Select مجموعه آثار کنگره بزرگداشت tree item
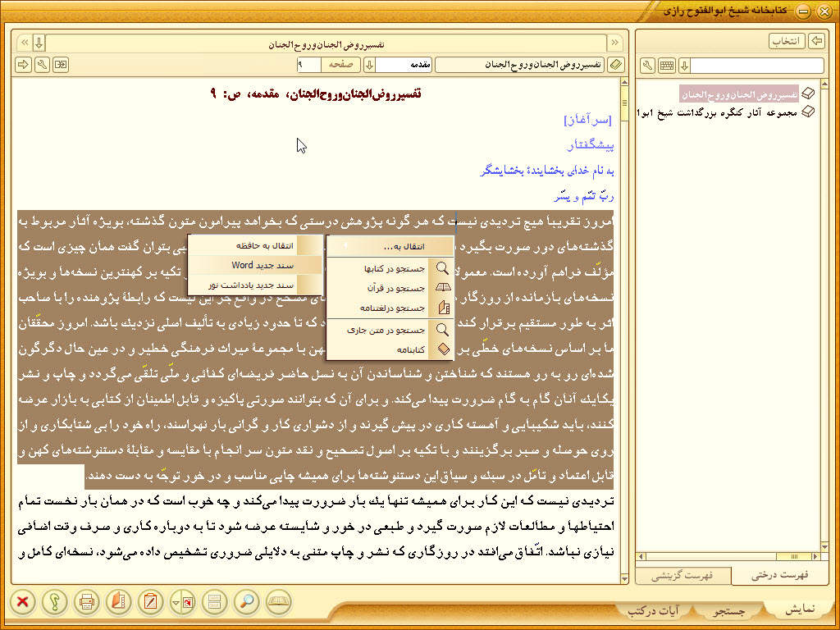 pyautogui.click(x=717, y=112)
